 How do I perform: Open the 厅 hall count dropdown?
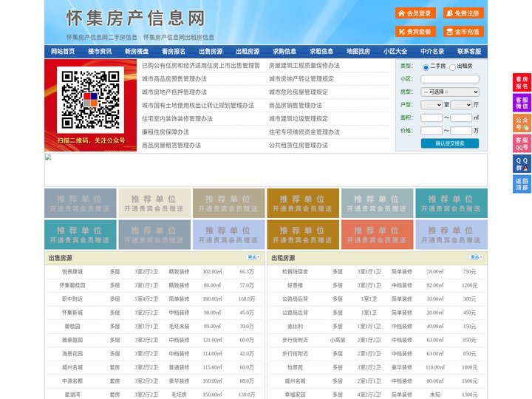(x=461, y=105)
